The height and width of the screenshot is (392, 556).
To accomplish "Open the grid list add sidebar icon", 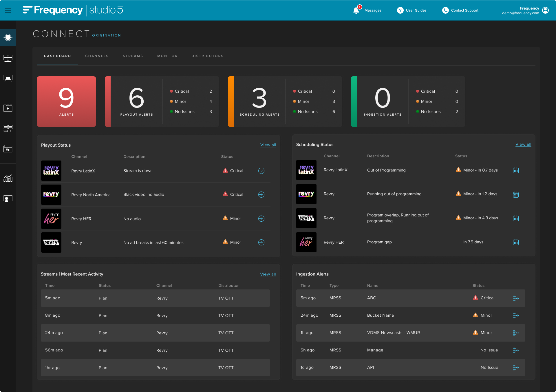I will coord(8,128).
